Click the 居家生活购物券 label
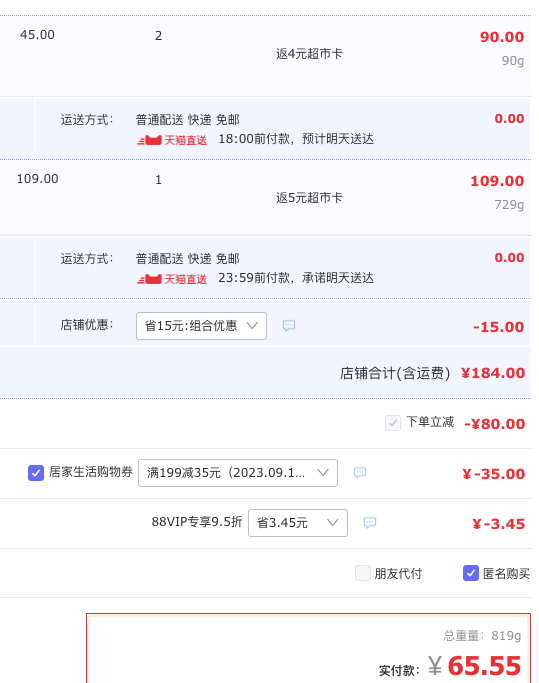This screenshot has height=683, width=539. (91, 472)
